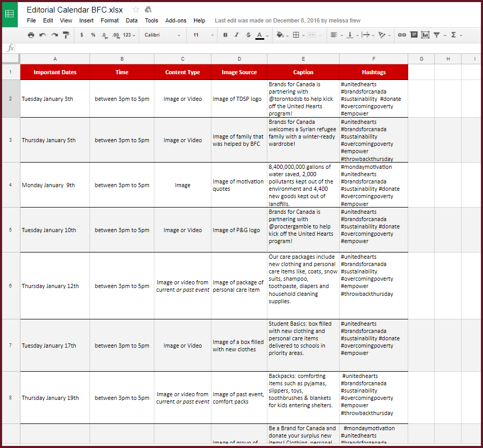Select row 6 header

10,286
